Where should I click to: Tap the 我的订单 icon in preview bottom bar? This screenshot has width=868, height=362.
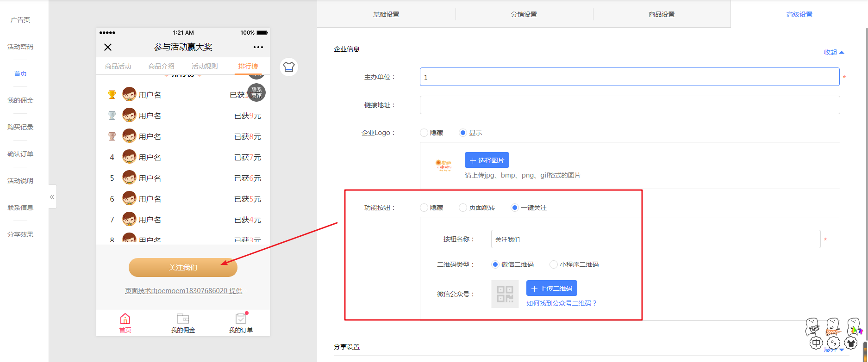[241, 319]
